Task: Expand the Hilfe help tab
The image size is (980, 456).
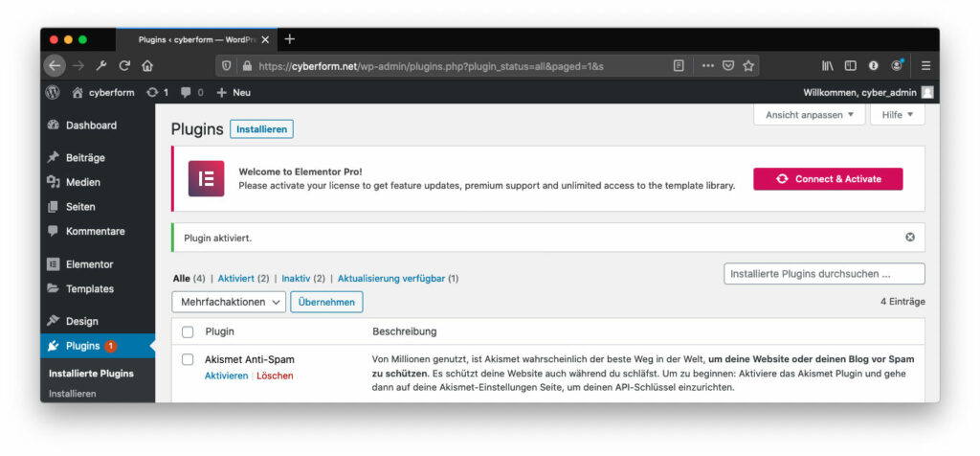Action: (898, 114)
